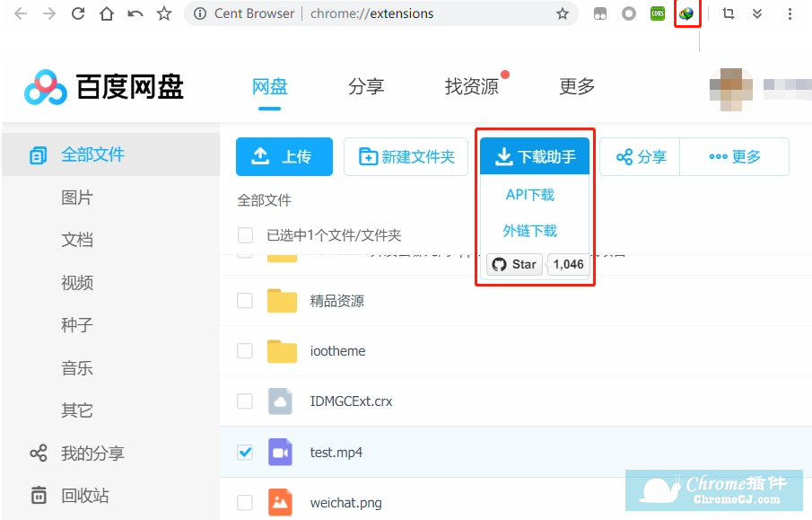The image size is (812, 520).
Task: Check the box for IDMGCExt.crx
Action: pyautogui.click(x=245, y=401)
